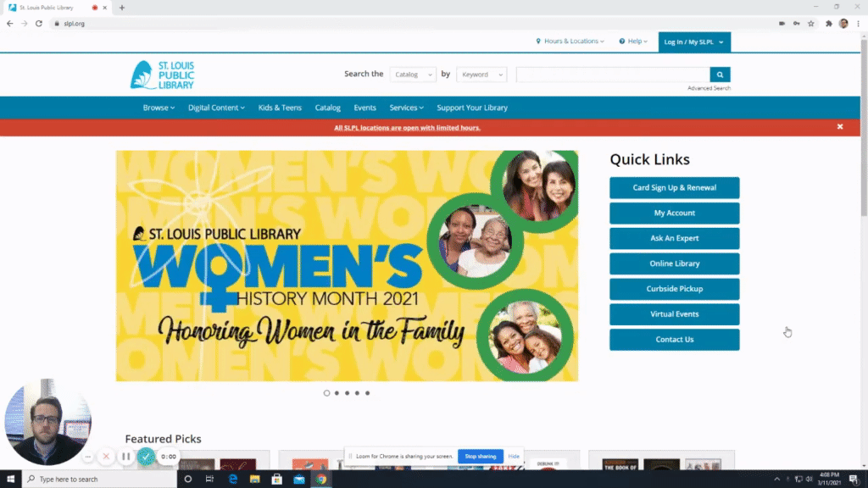Click the Card Sign Up & Renewal button

[674, 187]
